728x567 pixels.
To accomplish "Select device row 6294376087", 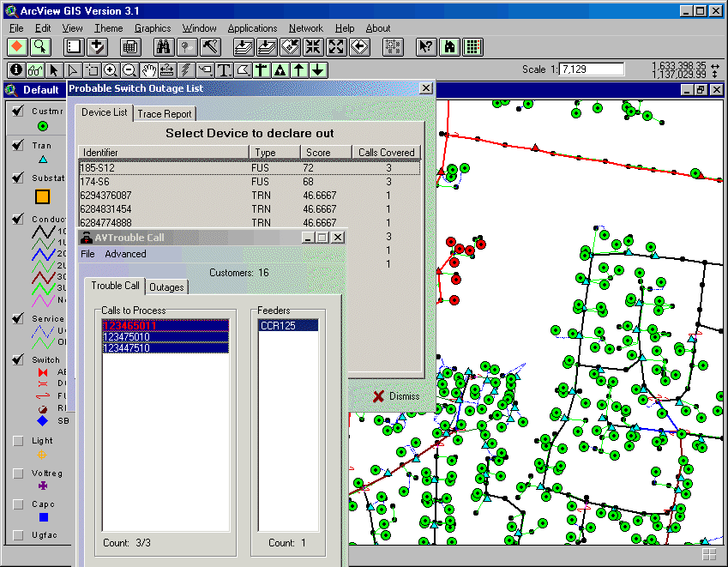I will tap(250, 196).
